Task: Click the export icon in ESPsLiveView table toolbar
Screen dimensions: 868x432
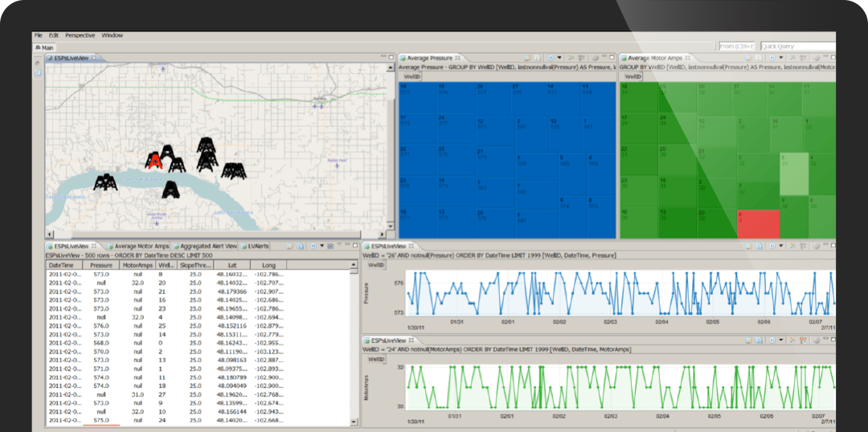Action: pos(330,246)
